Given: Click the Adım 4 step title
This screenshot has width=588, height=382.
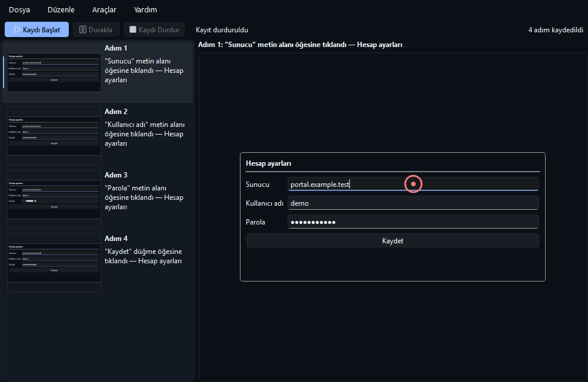Looking at the screenshot, I should tap(116, 239).
